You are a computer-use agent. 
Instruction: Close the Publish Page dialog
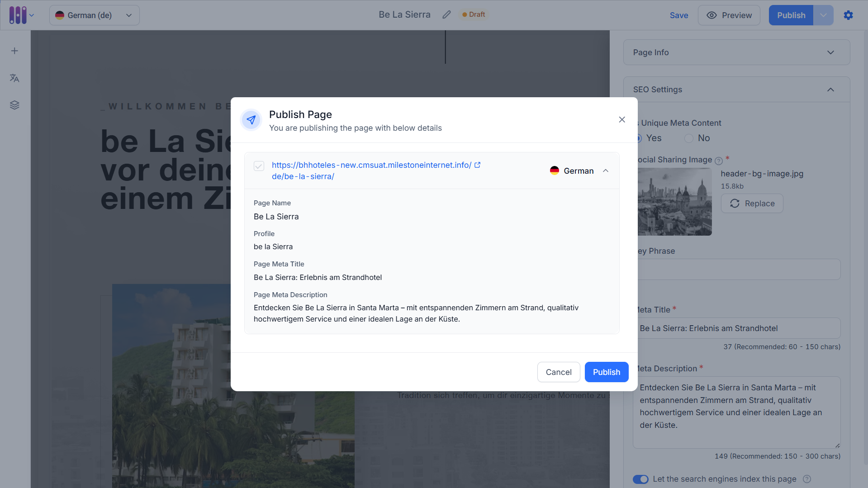pyautogui.click(x=622, y=119)
